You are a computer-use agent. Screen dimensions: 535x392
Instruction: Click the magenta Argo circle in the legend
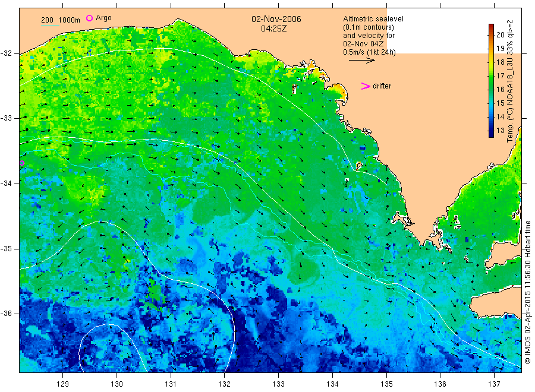tap(89, 18)
